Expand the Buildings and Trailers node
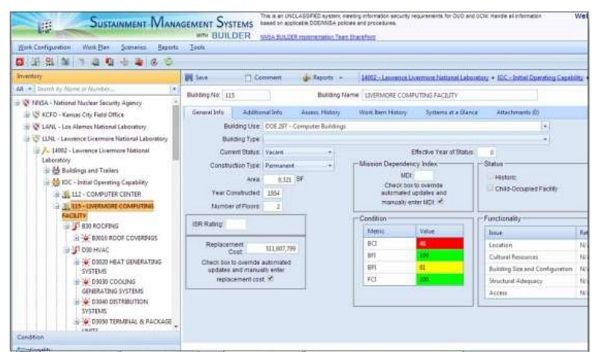The image size is (600, 364). point(47,170)
